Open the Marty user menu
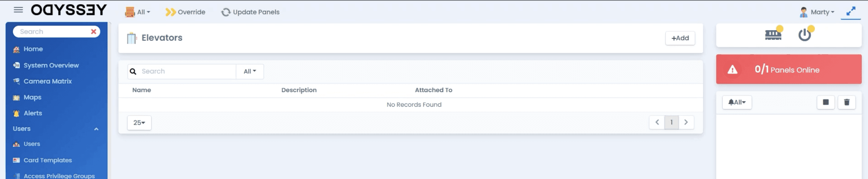The height and width of the screenshot is (179, 868). click(x=817, y=12)
